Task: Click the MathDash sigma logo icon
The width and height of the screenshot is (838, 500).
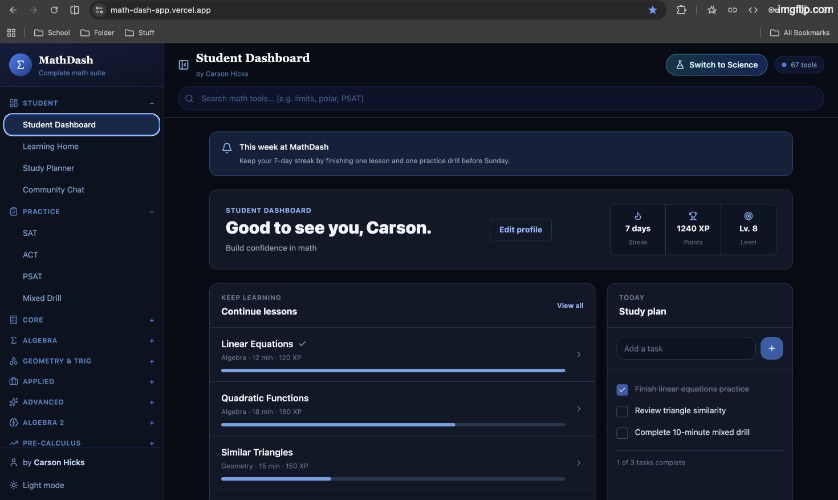Action: (20, 65)
